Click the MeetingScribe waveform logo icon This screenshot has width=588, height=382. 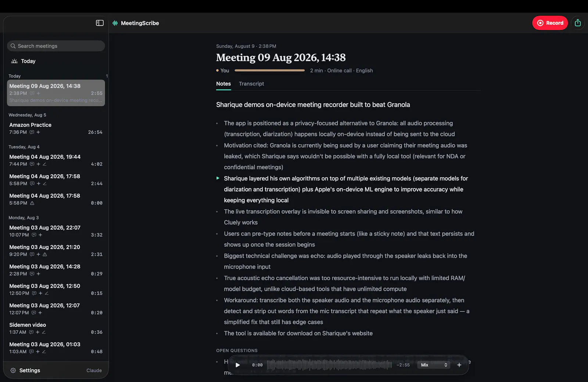(x=115, y=23)
